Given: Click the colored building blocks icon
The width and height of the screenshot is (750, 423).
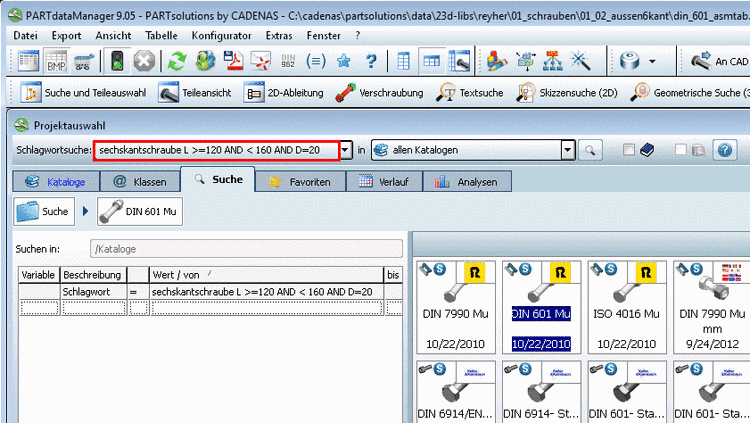Looking at the screenshot, I should coord(496,61).
